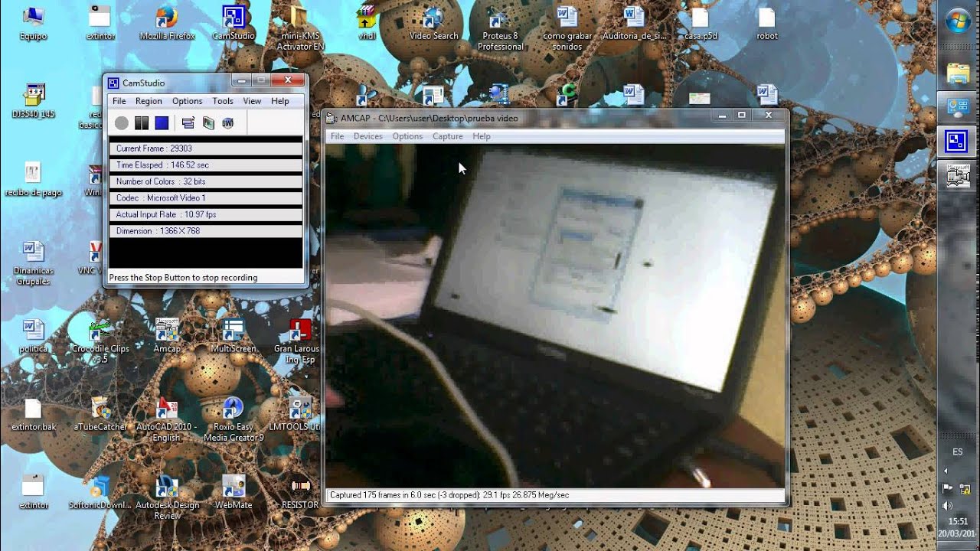
Task: Select the Crocodile Clips desktop icon
Action: (x=100, y=341)
